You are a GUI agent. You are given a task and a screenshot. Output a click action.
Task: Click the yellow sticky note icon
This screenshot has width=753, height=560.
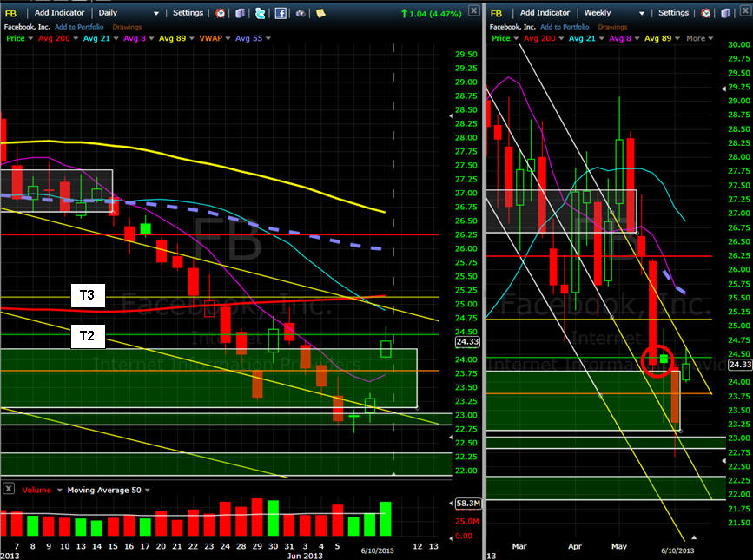tap(320, 13)
